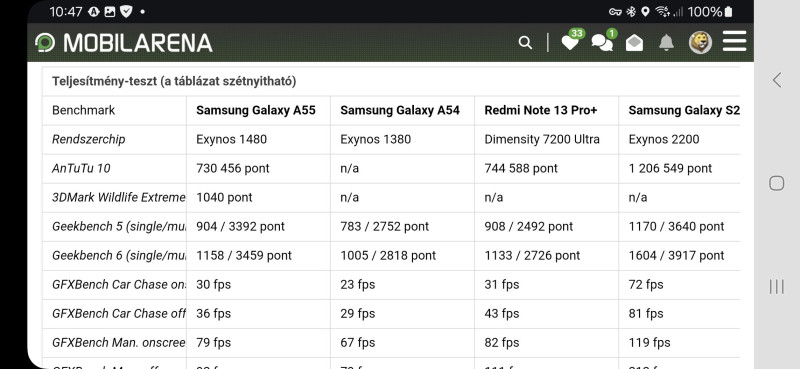This screenshot has height=369, width=800.
Task: Tap the Android back chevron button
Action: coord(777,80)
